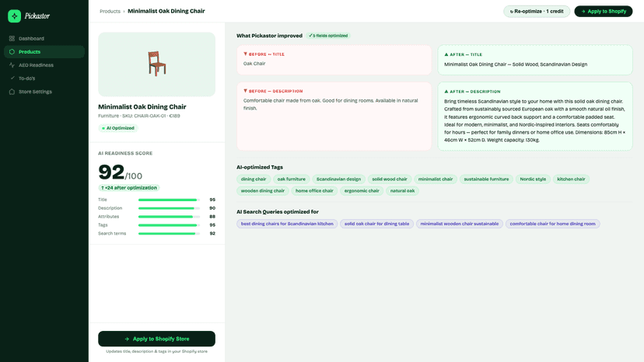Select the 'solid wood chair' tag
The image size is (644, 362).
[390, 179]
